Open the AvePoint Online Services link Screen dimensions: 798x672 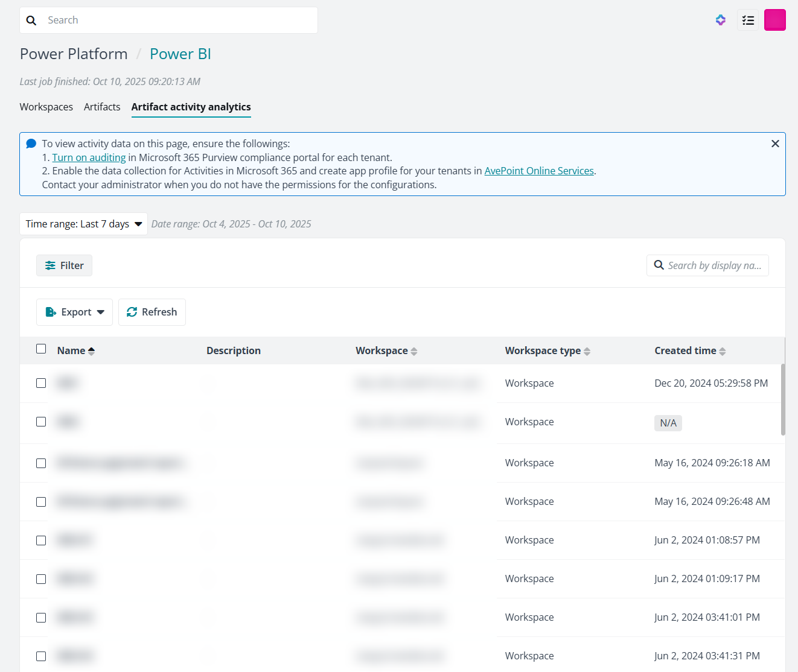(539, 171)
